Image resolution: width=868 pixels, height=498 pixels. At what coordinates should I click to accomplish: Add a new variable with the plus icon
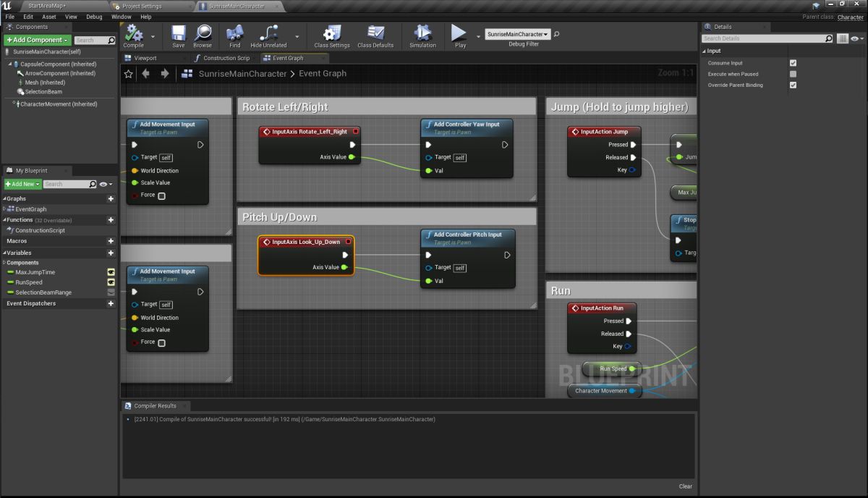(x=111, y=253)
